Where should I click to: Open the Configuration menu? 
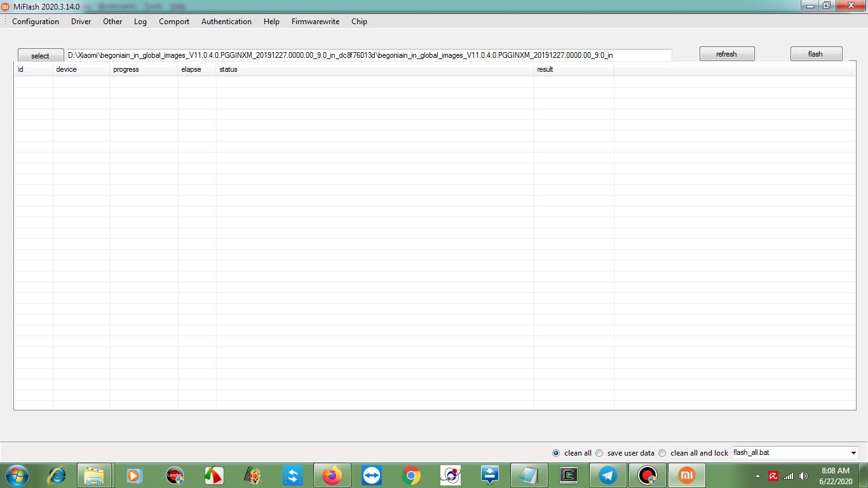pos(36,22)
